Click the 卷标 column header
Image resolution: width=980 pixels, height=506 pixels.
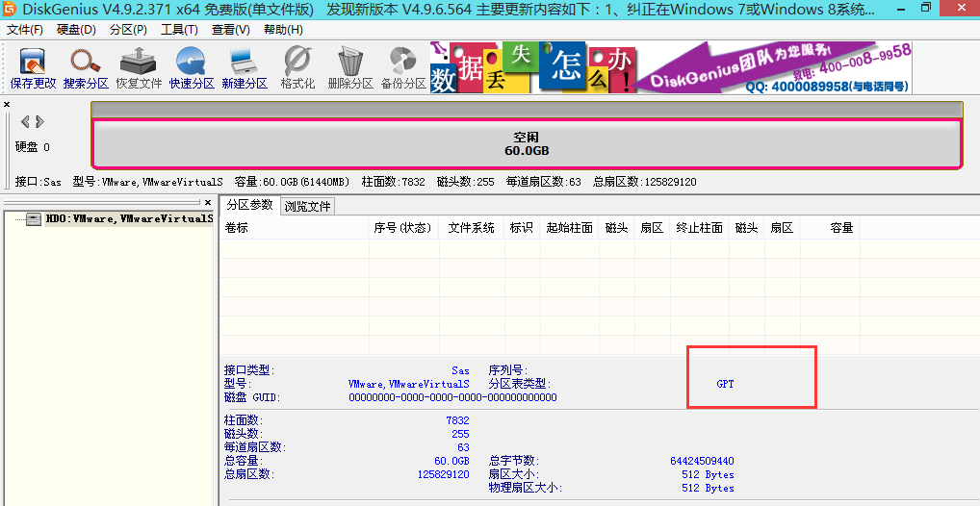tap(295, 228)
